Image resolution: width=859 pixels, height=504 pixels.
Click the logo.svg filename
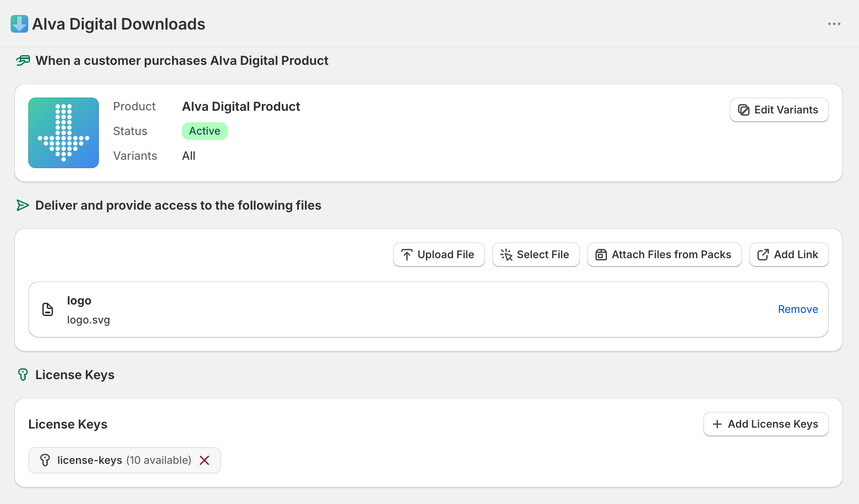tap(88, 320)
